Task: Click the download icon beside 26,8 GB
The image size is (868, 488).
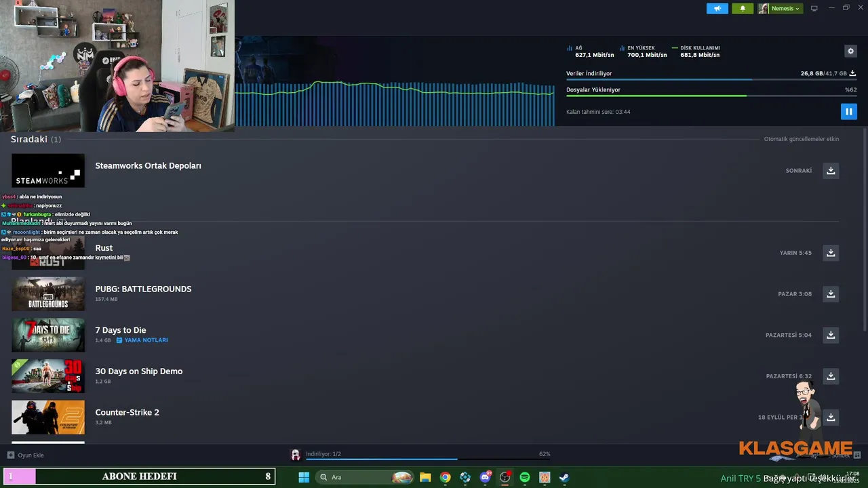Action: [852, 73]
